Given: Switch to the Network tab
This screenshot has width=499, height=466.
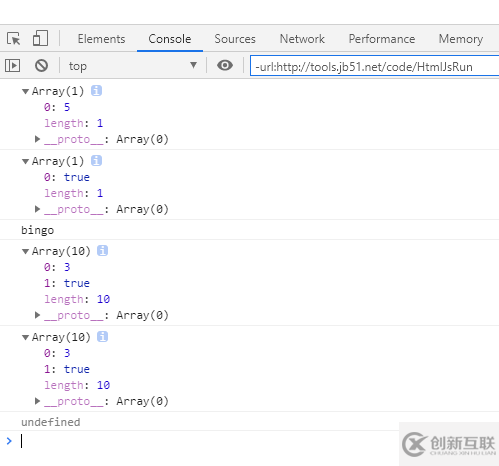Looking at the screenshot, I should tap(302, 39).
